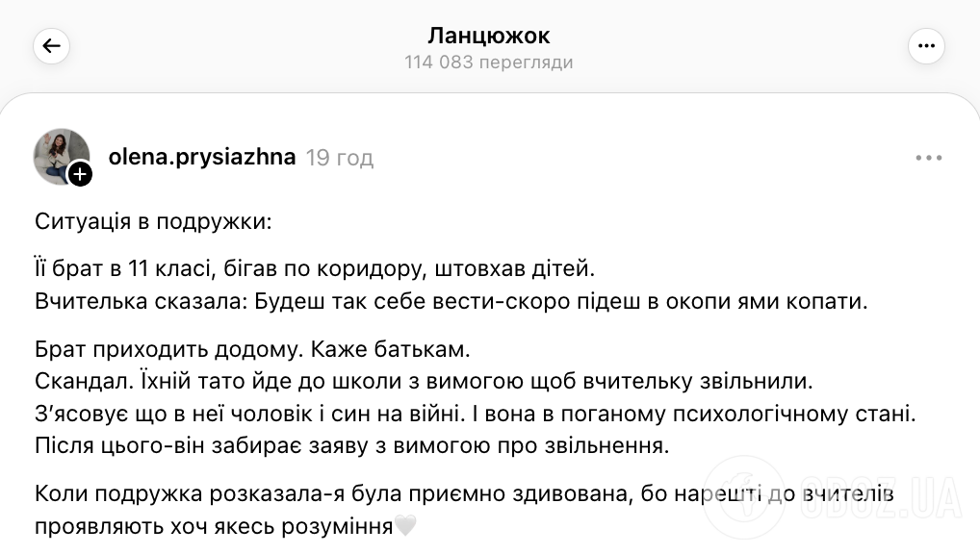Open options menu on olena.prysiazhna's post
The height and width of the screenshot is (554, 980).
point(928,157)
